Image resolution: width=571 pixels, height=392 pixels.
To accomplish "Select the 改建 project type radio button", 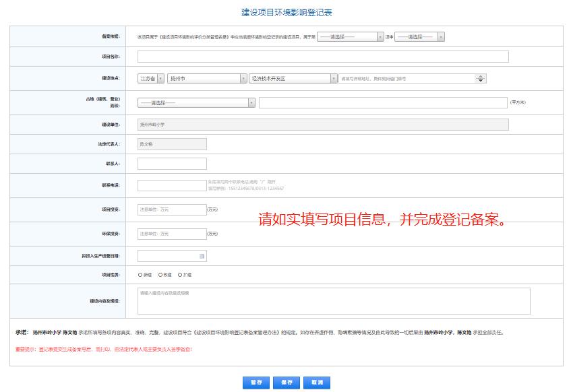I will [160, 274].
